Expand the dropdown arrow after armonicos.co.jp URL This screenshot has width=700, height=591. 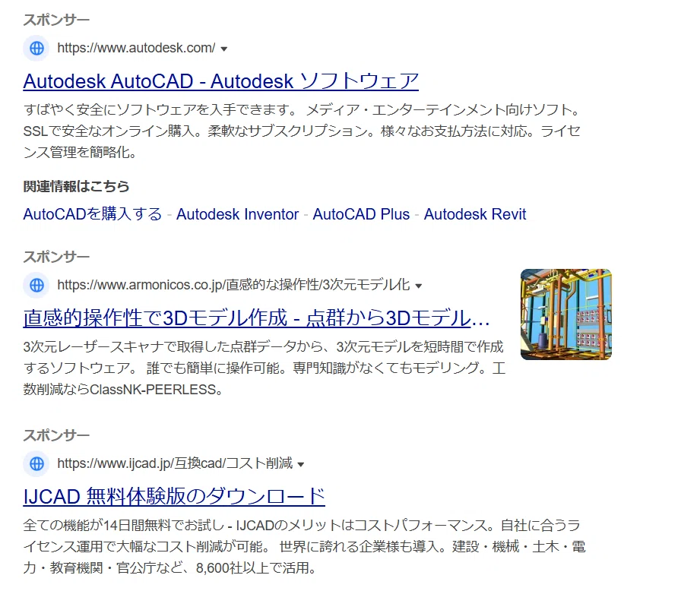[418, 286]
